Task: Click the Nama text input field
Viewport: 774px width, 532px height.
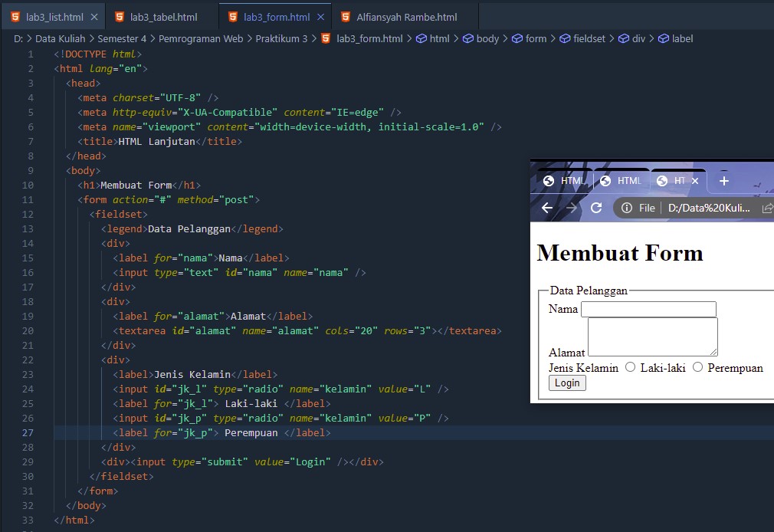Action: [648, 309]
